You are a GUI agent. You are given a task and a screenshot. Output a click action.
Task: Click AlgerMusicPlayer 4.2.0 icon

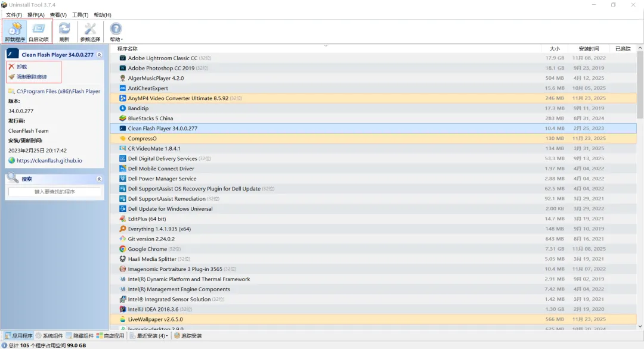tap(122, 78)
